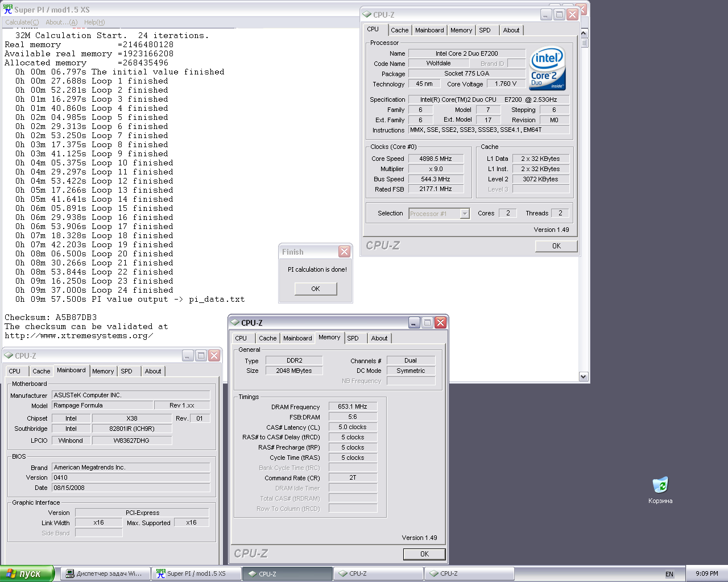The height and width of the screenshot is (582, 728).
Task: Click the Bus Speed 544.3 MHz field
Action: click(436, 179)
